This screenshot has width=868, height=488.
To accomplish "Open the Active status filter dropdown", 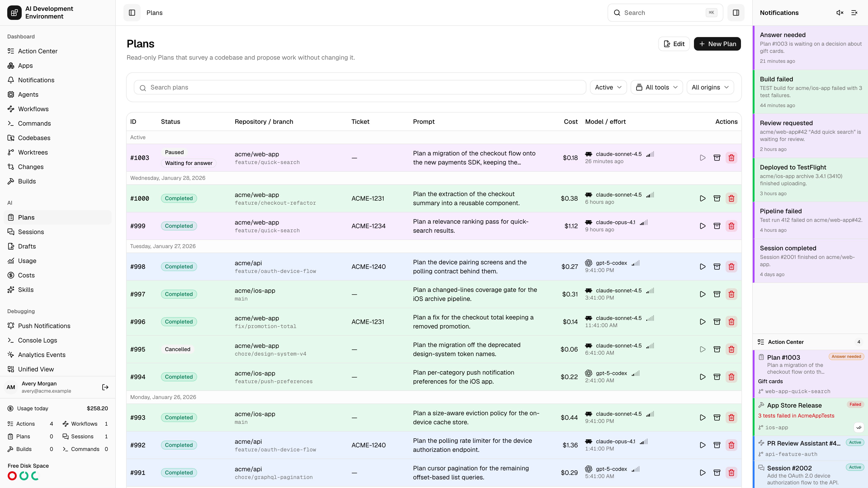I will coord(608,87).
